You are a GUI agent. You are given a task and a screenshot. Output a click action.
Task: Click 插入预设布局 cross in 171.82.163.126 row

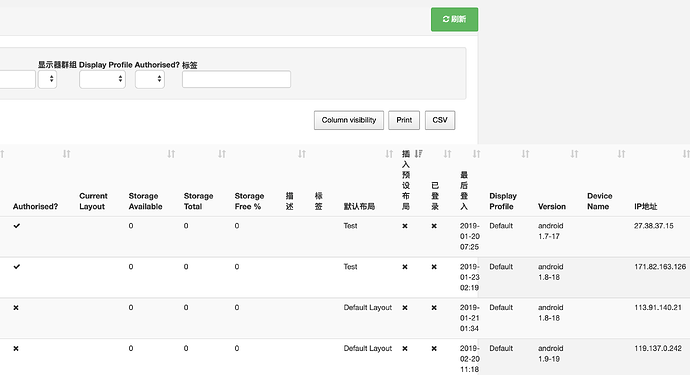coord(405,267)
